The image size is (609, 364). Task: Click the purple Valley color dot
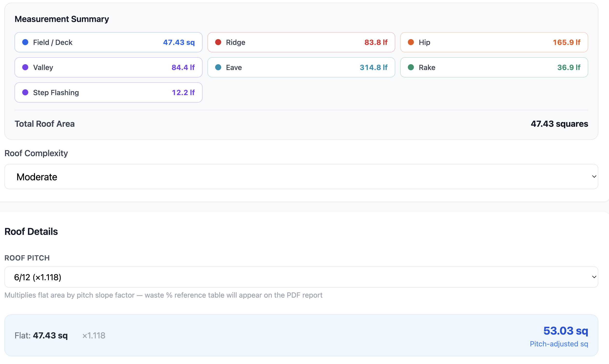(x=25, y=67)
